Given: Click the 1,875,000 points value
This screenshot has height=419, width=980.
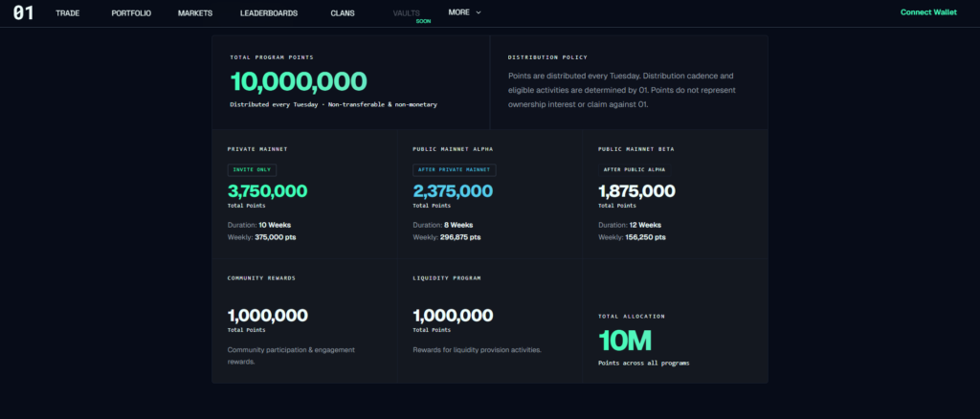Looking at the screenshot, I should click(636, 191).
